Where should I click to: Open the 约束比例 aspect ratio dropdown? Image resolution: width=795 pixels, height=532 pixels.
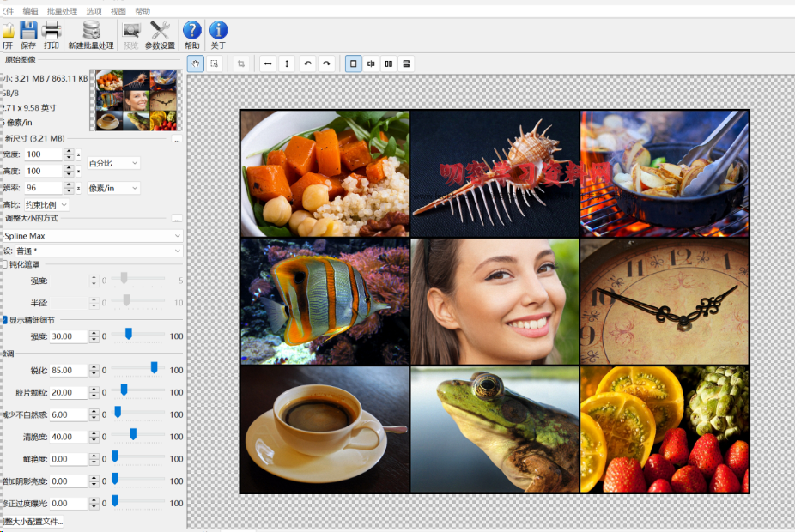point(46,204)
